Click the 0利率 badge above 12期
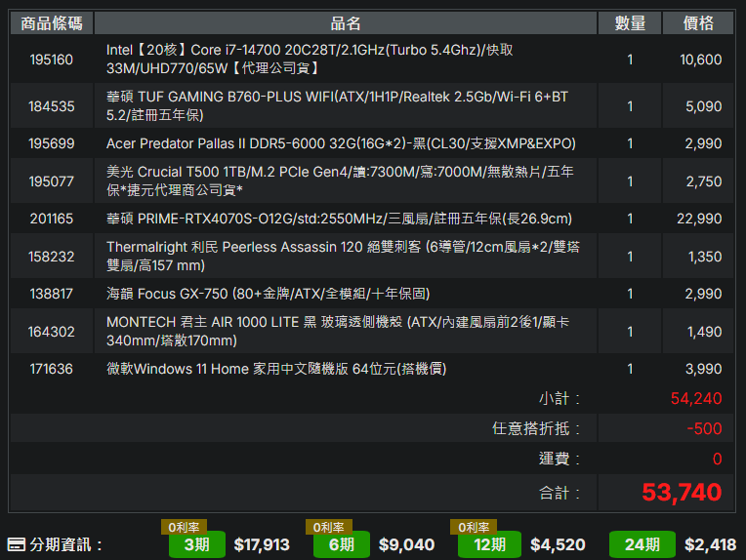 [474, 527]
